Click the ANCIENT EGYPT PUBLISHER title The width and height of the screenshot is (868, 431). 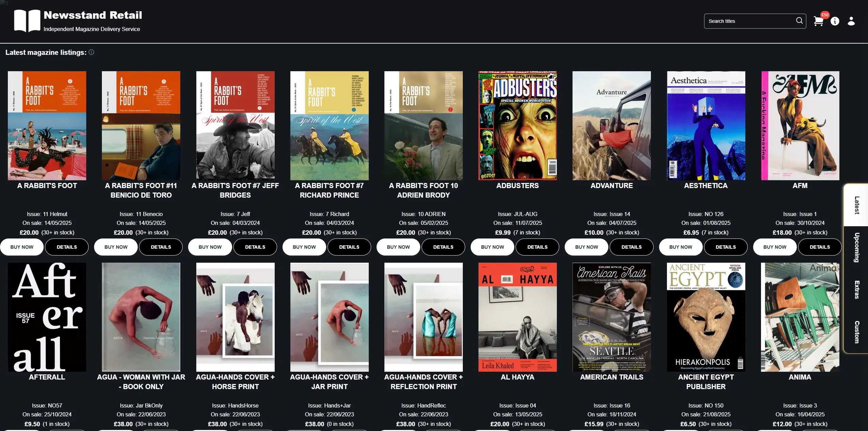tap(706, 382)
